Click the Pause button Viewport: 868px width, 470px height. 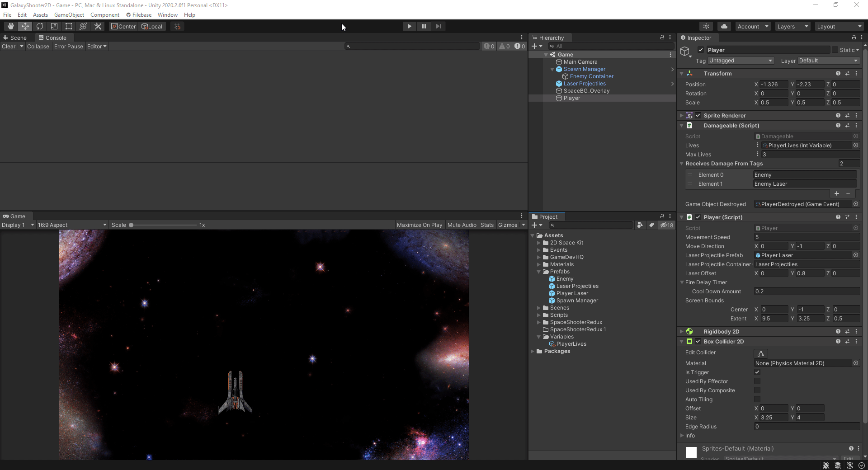point(424,26)
